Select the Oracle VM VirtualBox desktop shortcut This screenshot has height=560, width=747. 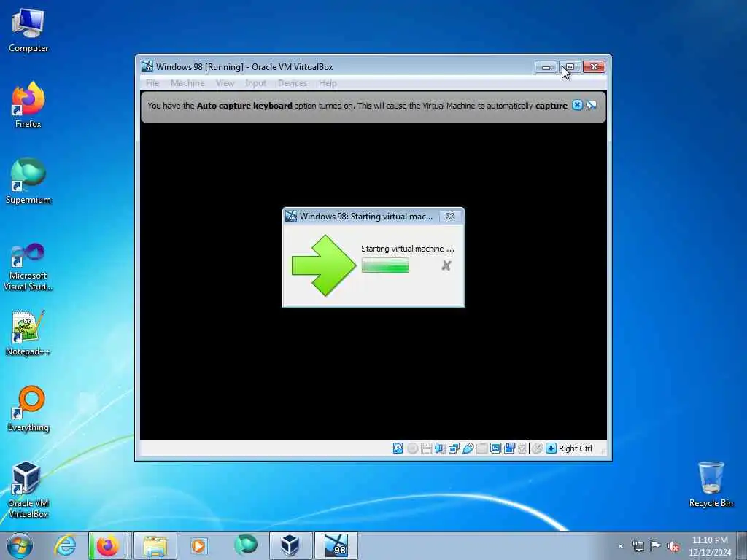coord(28,489)
